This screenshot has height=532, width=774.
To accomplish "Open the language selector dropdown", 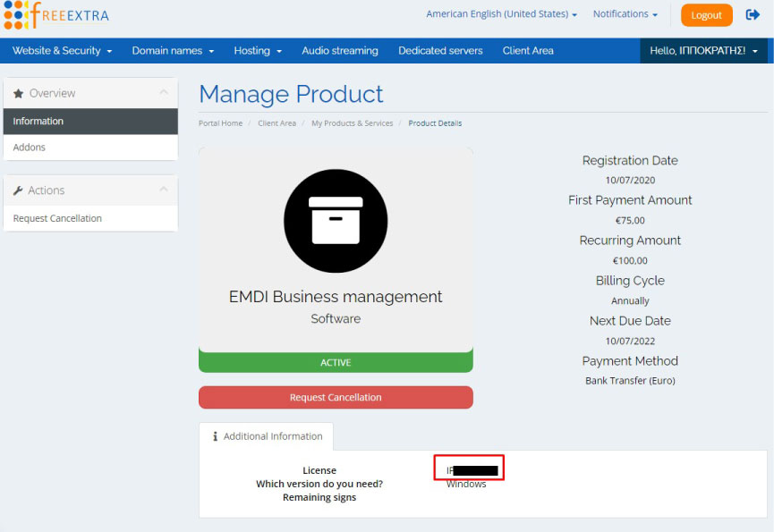I will [501, 14].
